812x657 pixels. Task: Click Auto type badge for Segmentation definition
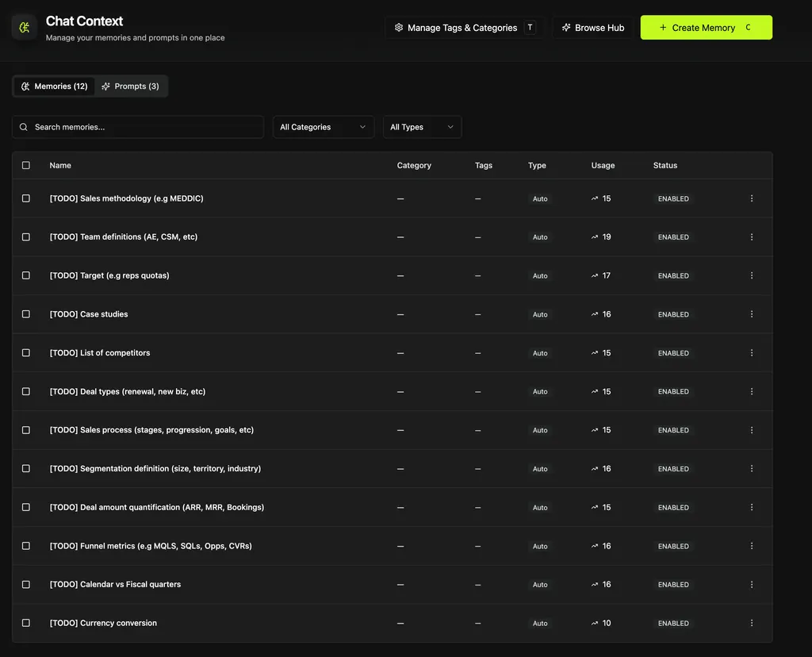540,469
